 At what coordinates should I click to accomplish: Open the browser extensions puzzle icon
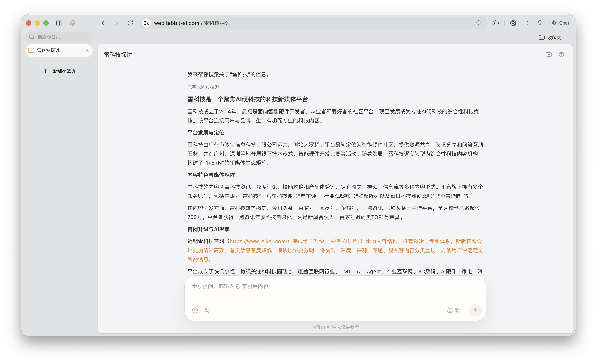point(496,23)
